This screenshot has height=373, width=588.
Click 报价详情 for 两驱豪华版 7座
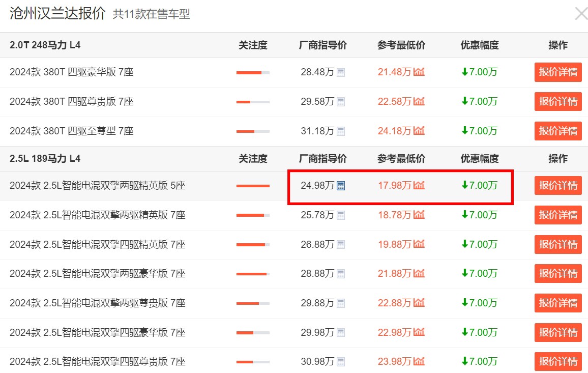(558, 274)
